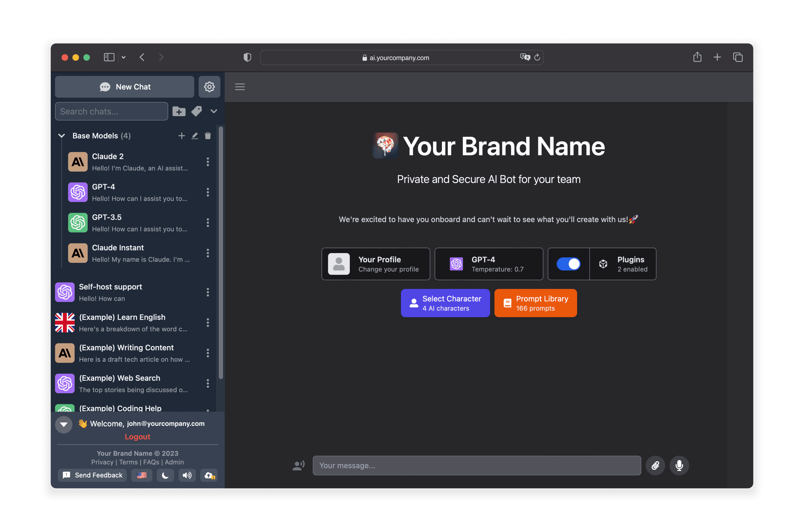Image resolution: width=804 pixels, height=532 pixels.
Task: Click the red Logout link
Action: 137,437
